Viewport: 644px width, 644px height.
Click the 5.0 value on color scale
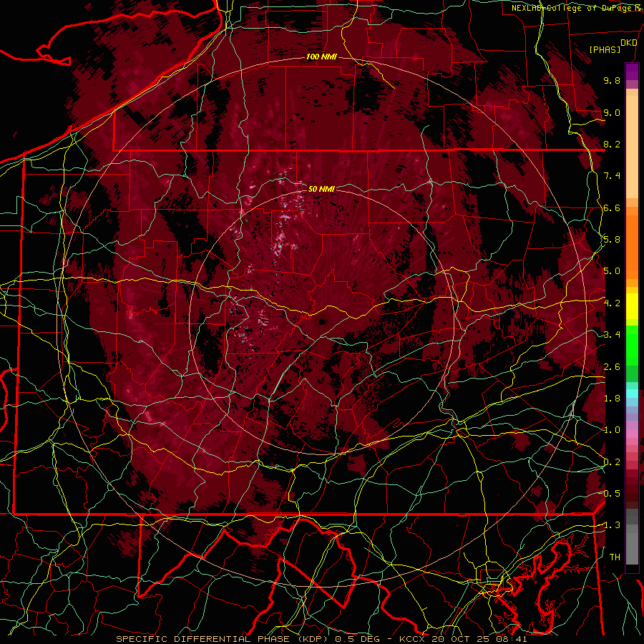(x=612, y=271)
